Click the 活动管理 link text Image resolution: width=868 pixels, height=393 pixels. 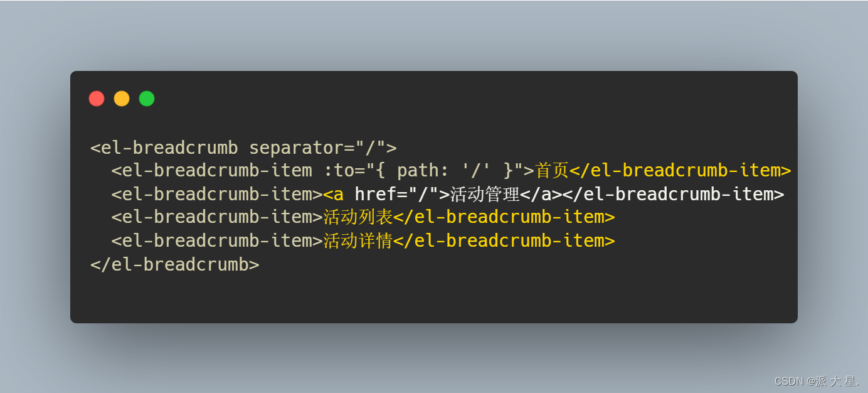[485, 195]
